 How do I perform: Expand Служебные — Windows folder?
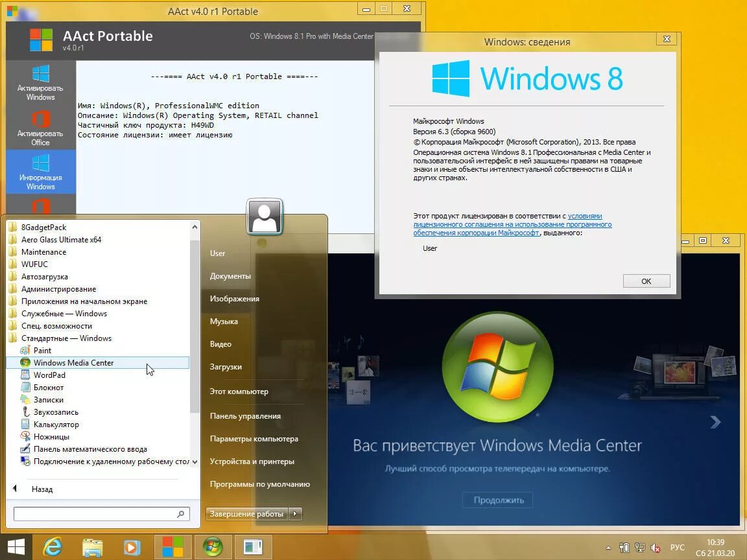pos(64,314)
